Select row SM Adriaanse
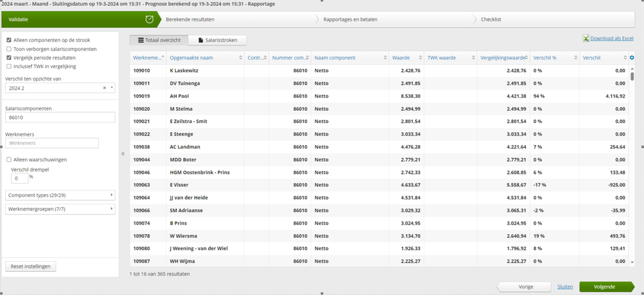 coord(379,211)
